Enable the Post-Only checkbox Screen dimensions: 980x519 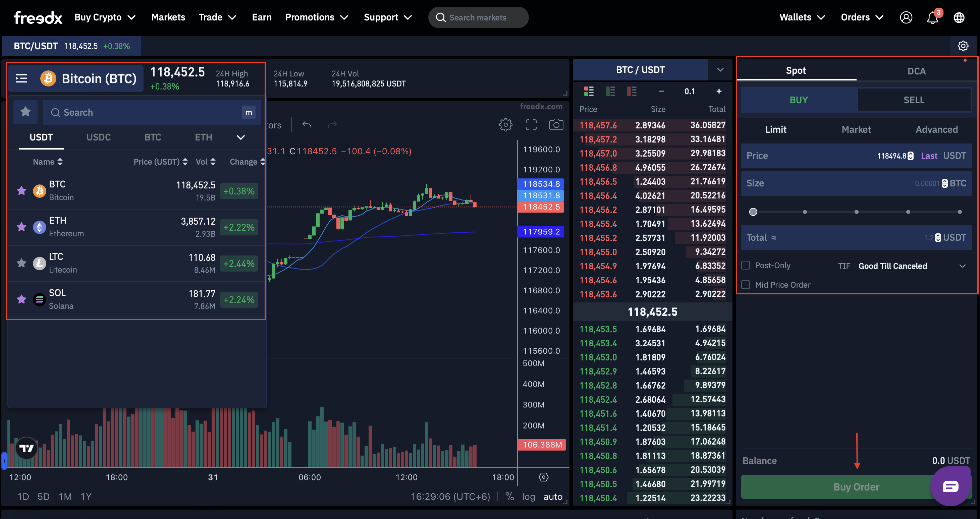click(x=746, y=266)
